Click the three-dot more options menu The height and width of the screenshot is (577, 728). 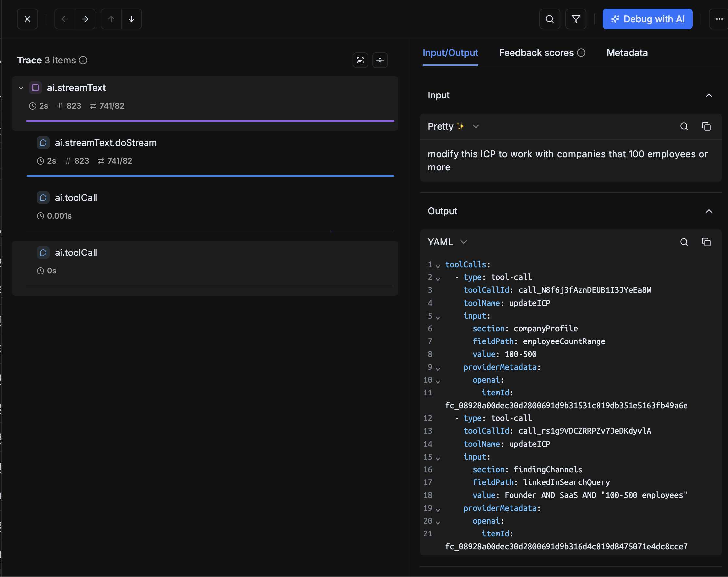[719, 19]
